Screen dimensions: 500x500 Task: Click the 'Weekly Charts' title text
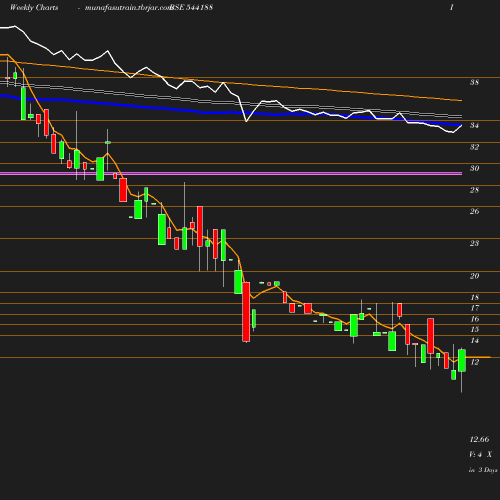coord(34,7)
